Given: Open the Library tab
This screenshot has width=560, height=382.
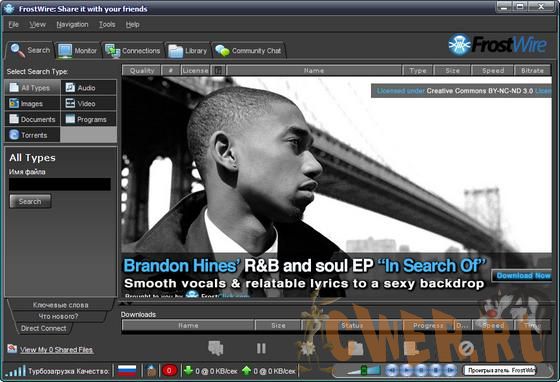Looking at the screenshot, I should (x=188, y=51).
